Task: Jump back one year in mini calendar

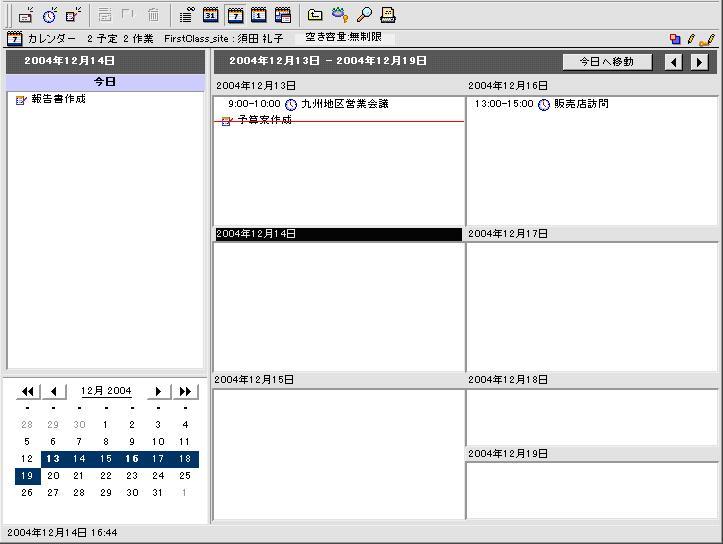Action: 28,391
